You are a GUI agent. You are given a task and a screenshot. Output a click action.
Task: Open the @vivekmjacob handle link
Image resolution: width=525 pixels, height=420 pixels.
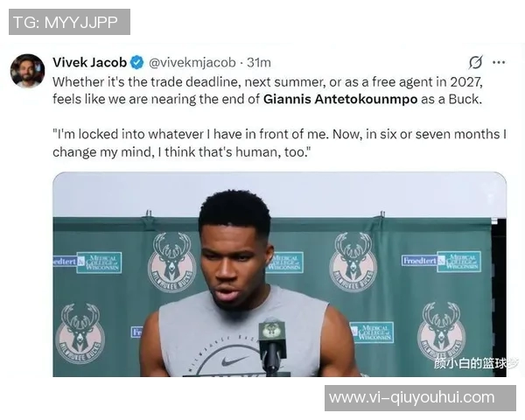192,63
